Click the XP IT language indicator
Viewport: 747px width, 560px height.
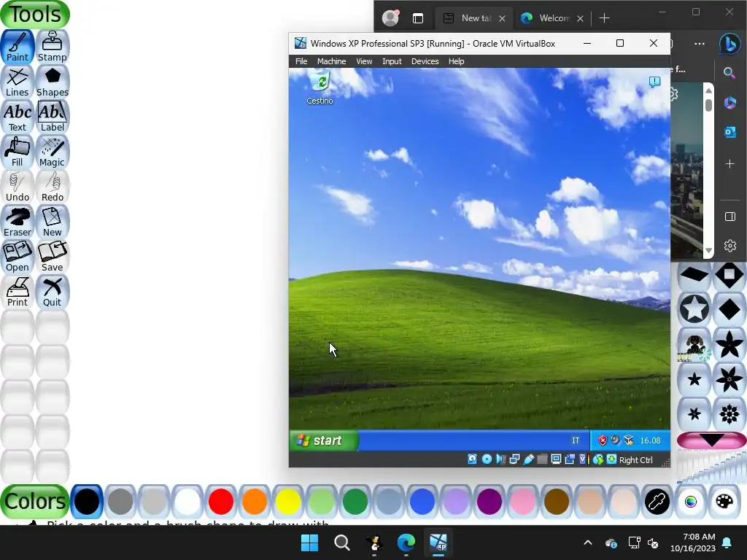click(x=576, y=440)
